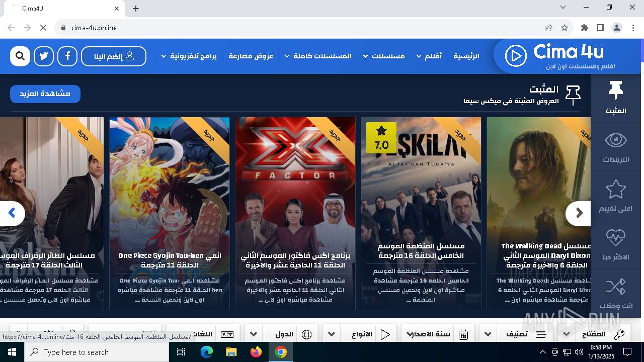Image resolution: width=644 pixels, height=362 pixels.
Task: Click the 7.0 star rating badge
Action: point(381,138)
